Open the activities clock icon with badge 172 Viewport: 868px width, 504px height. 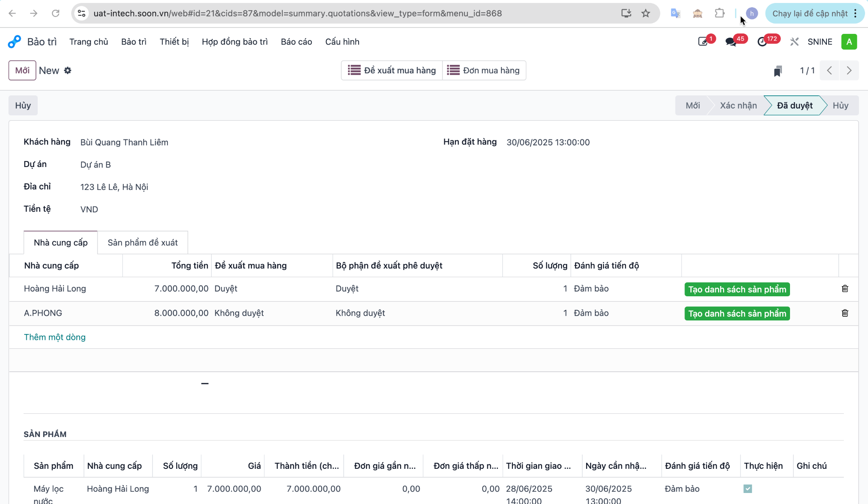click(762, 42)
